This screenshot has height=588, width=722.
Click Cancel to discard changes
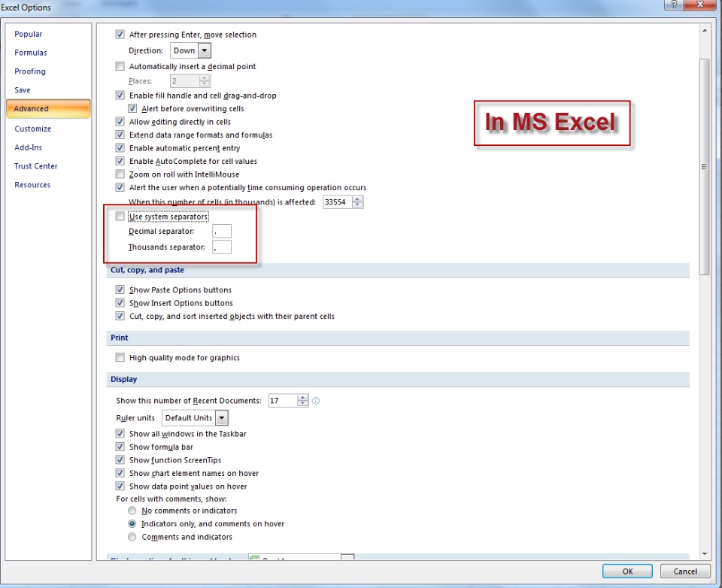click(684, 571)
